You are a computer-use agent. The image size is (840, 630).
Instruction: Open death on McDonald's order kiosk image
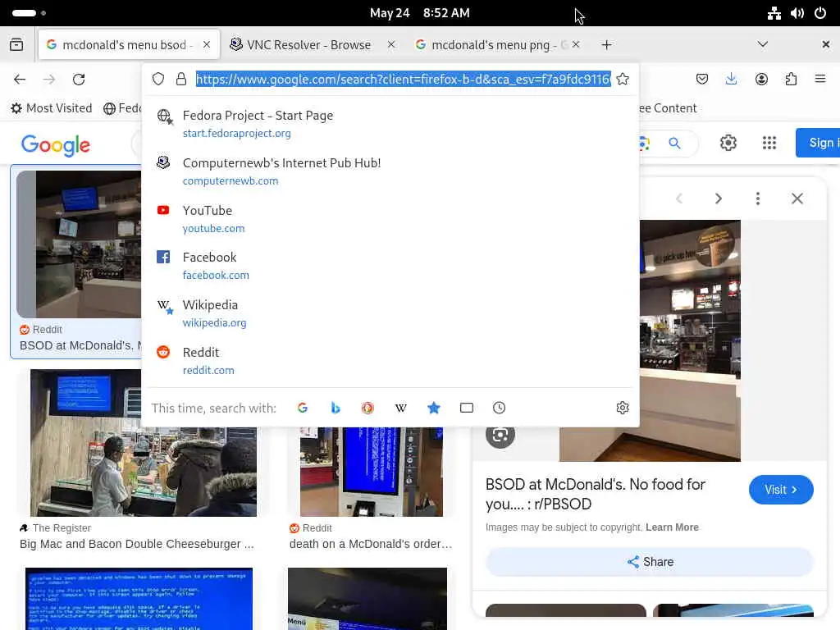[372, 472]
